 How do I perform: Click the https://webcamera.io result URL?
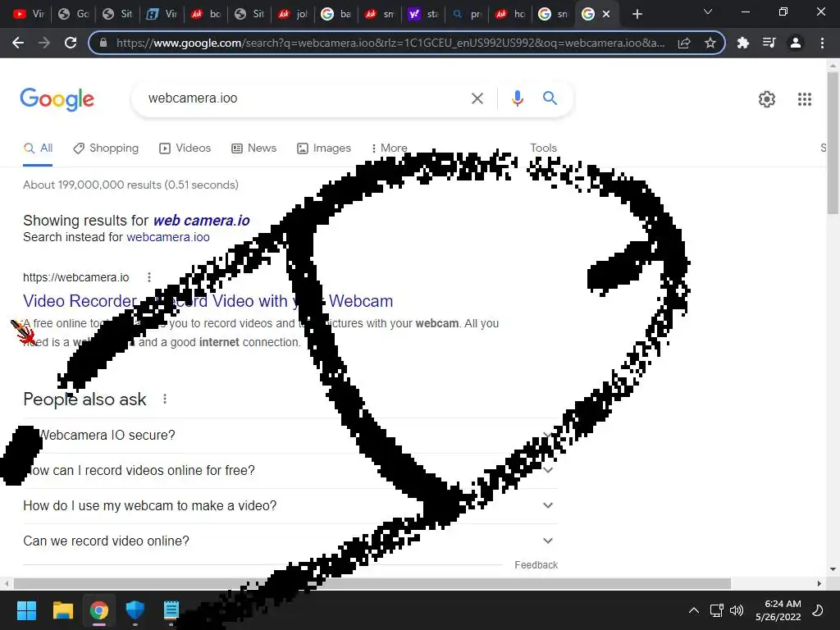click(x=76, y=277)
